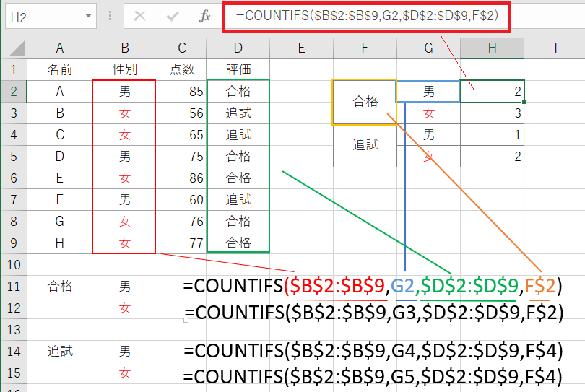585x392 pixels.
Task: Select cell C6 with score 86
Action: pos(182,178)
